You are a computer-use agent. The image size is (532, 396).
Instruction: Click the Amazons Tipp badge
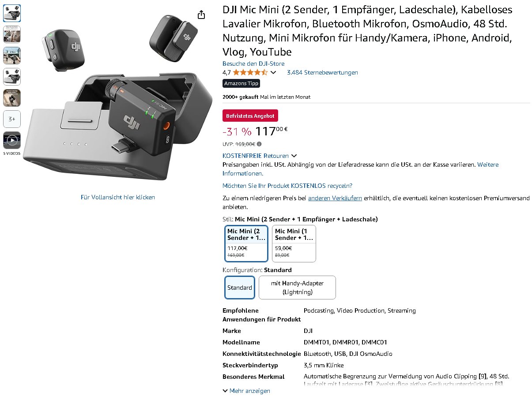coord(241,83)
